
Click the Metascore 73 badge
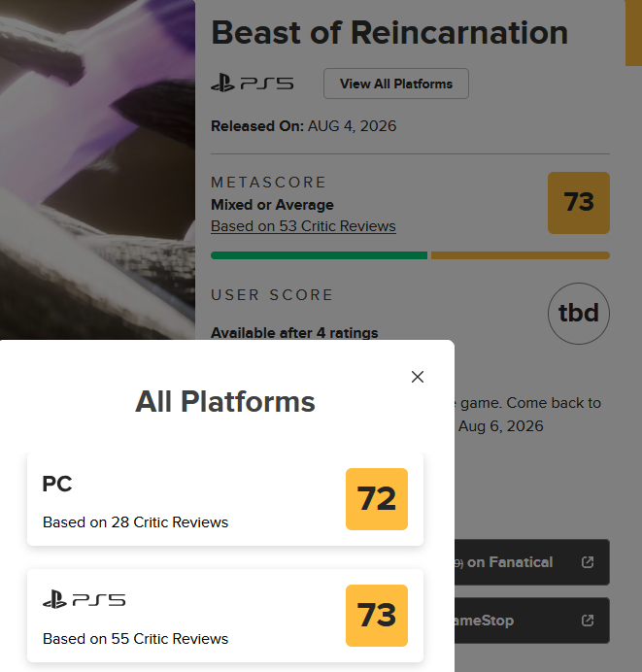(579, 203)
